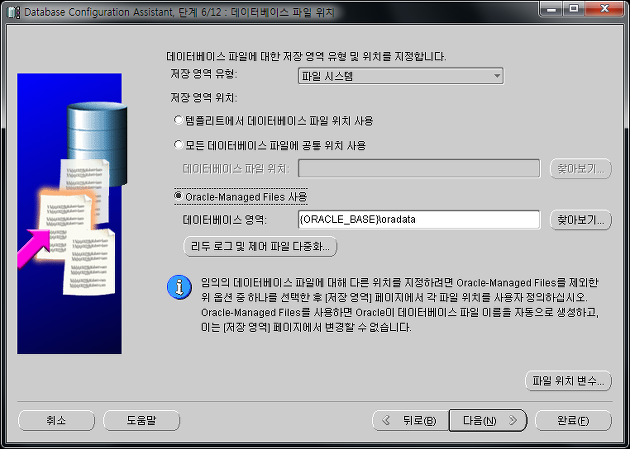Click the database illustration image
Image resolution: width=630 pixels, height=449 pixels.
point(70,213)
